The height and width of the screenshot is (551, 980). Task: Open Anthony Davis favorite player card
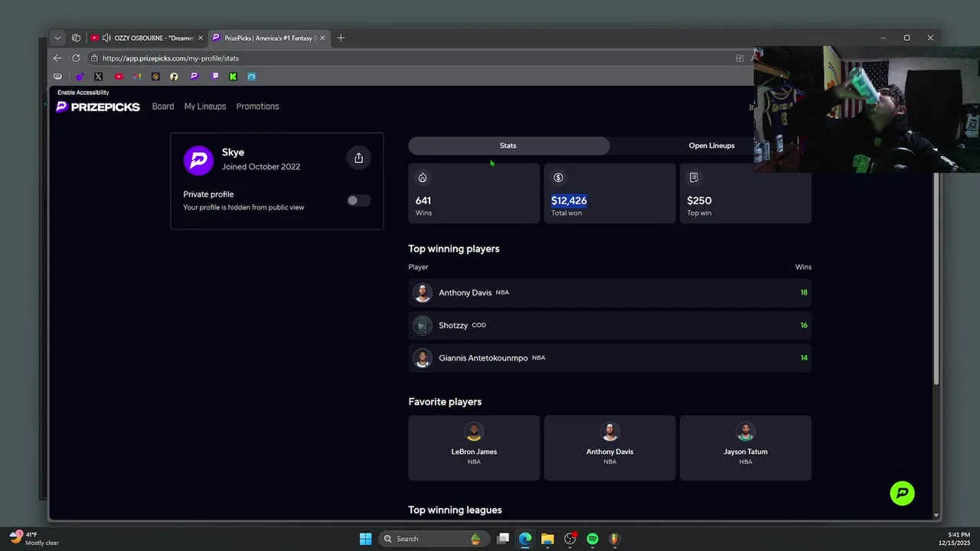coord(609,448)
